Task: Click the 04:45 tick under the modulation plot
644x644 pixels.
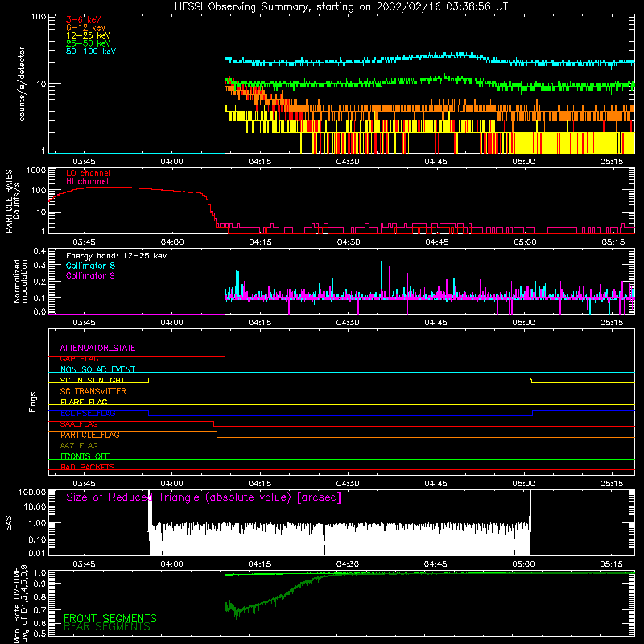Action: (436, 323)
